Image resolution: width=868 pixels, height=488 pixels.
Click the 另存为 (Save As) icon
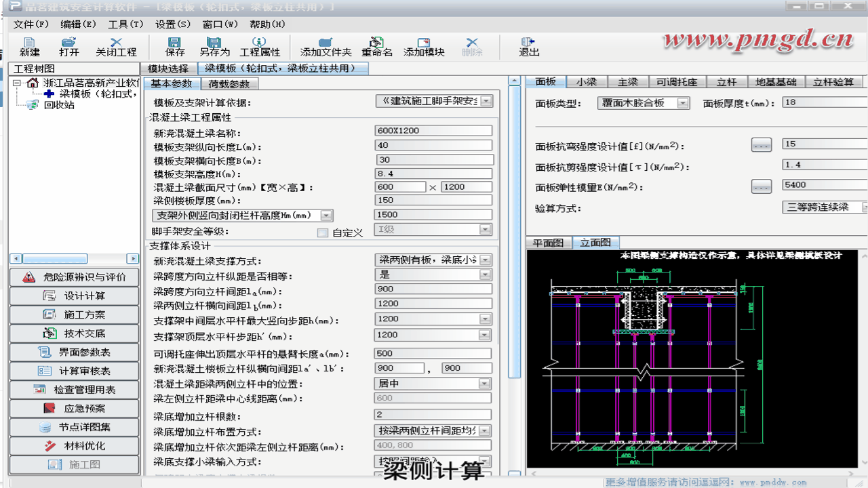[214, 47]
